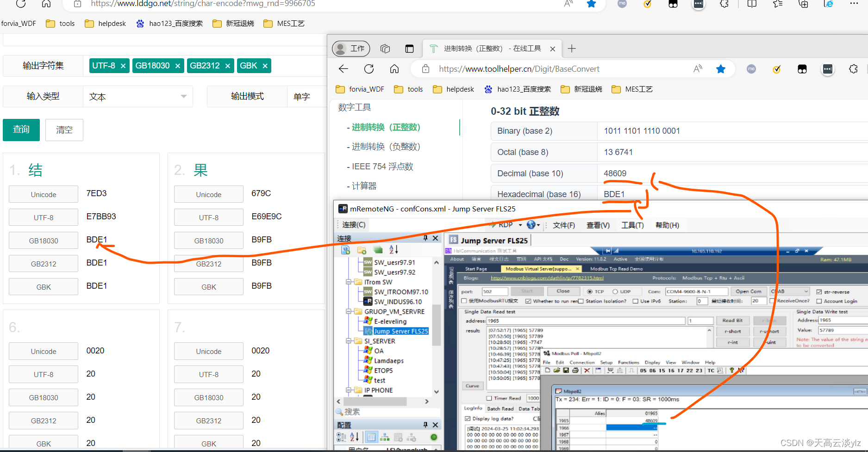Reload the toolhelper.cn page
Image resolution: width=868 pixels, height=452 pixels.
[x=368, y=69]
